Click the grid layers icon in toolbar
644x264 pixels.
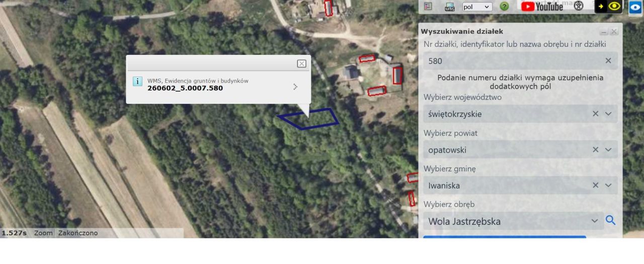point(428,7)
